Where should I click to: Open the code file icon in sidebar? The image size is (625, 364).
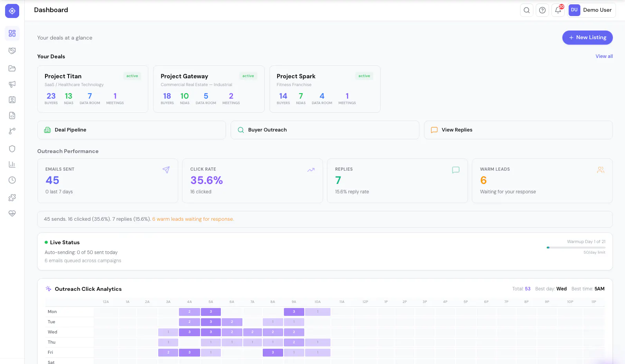click(x=12, y=115)
